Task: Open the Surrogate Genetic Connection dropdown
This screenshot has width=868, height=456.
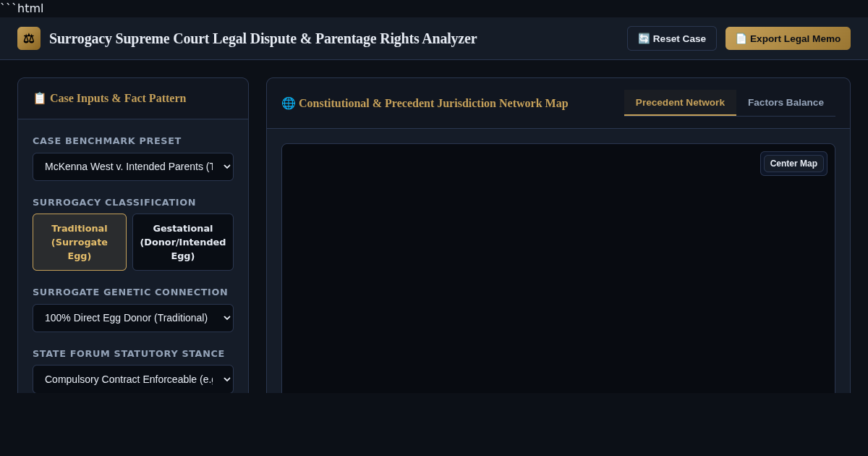Action: [133, 318]
